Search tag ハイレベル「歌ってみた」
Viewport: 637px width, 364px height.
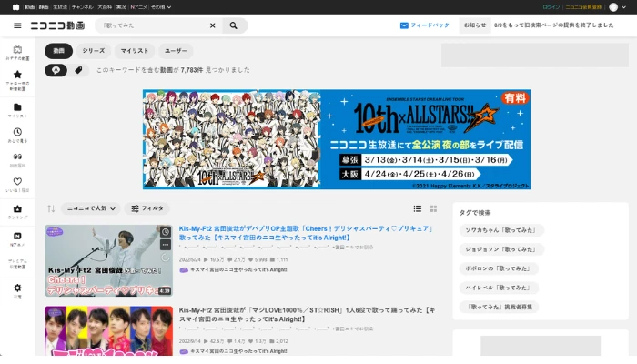(x=499, y=288)
